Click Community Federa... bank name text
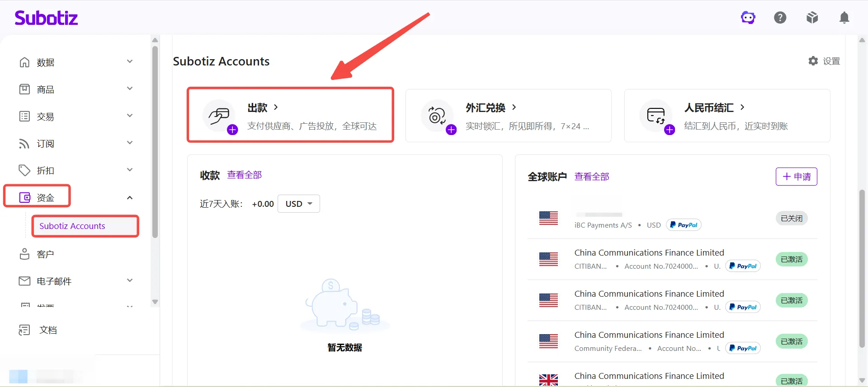The width and height of the screenshot is (868, 387). 608,348
